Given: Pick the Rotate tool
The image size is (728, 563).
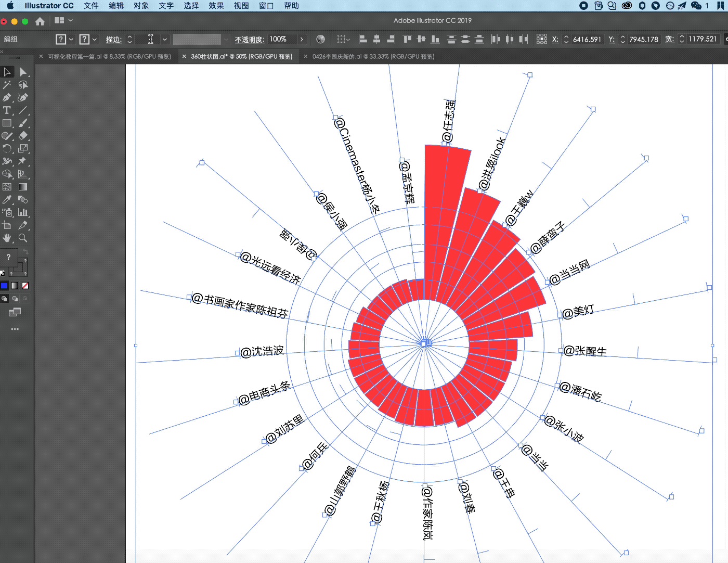Looking at the screenshot, I should click(x=7, y=149).
